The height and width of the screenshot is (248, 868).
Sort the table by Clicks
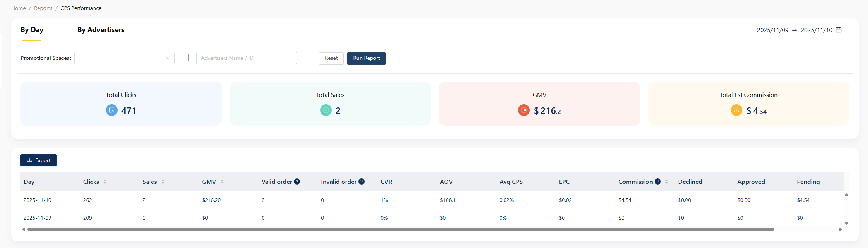pos(105,182)
